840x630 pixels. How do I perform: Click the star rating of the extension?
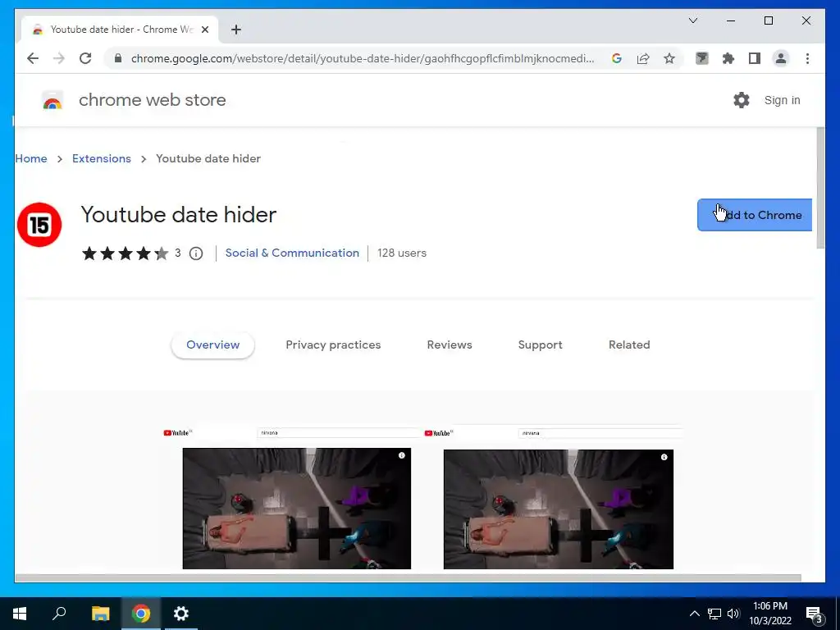point(125,253)
